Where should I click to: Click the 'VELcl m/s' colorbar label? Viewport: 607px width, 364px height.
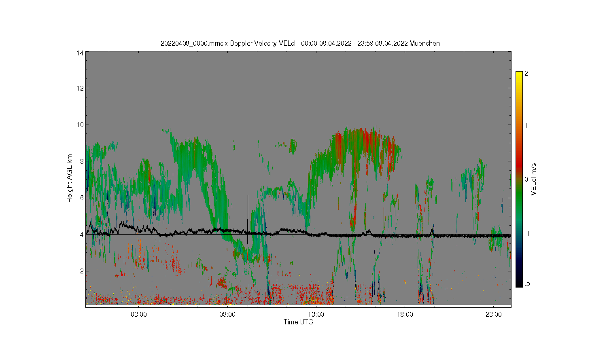pos(534,179)
